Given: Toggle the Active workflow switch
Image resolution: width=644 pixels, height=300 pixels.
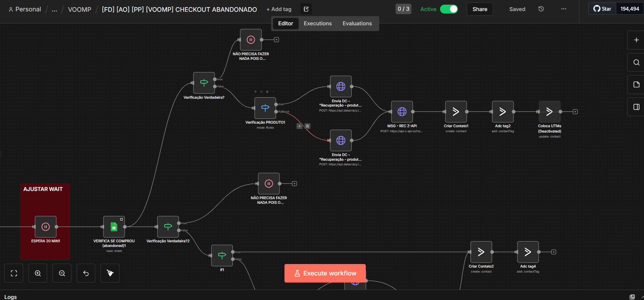Looking at the screenshot, I should coord(449,9).
